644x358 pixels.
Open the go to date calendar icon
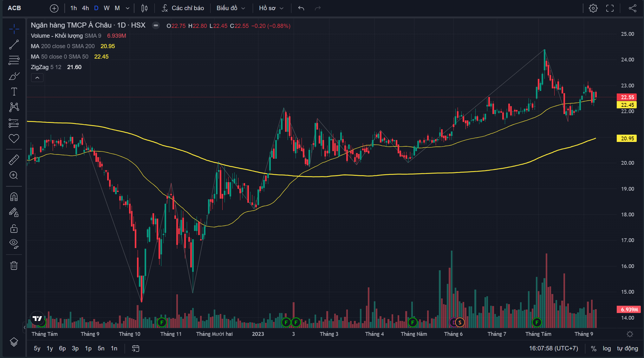pyautogui.click(x=136, y=348)
